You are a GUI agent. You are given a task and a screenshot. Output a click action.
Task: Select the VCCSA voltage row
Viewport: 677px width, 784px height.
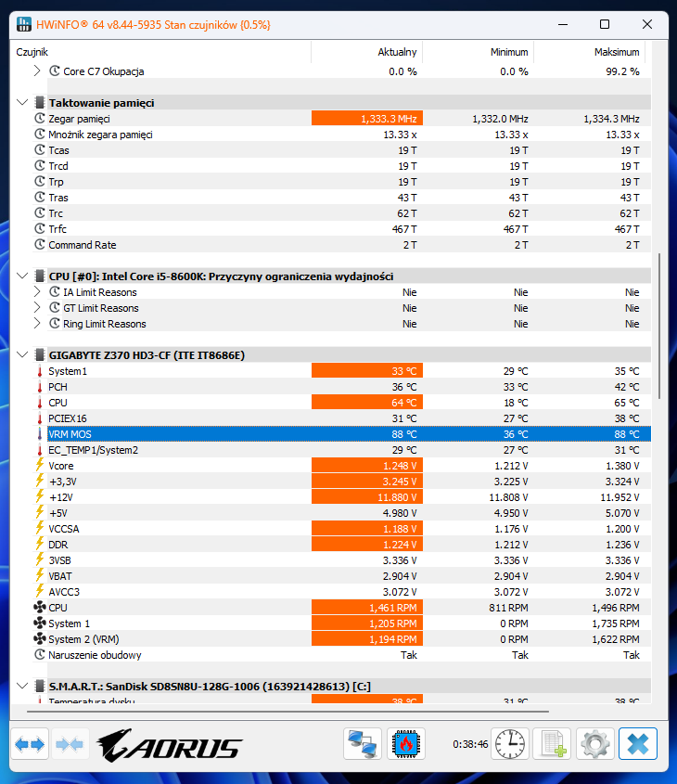coord(342,529)
